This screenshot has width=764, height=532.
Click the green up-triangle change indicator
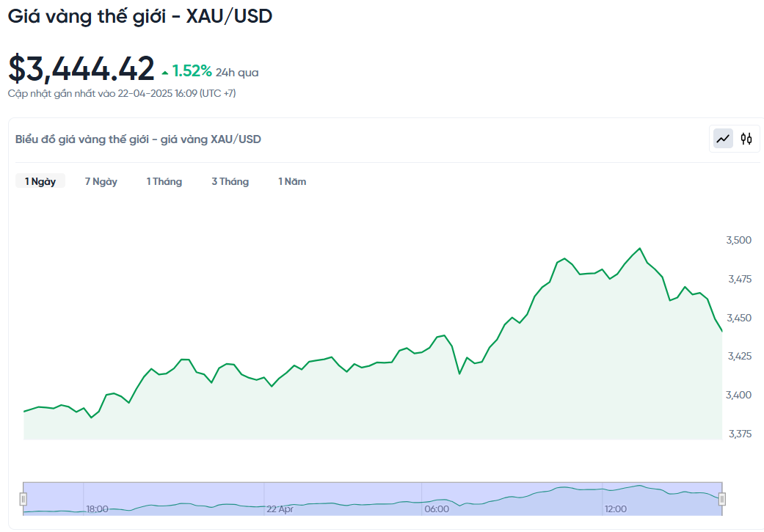click(x=165, y=73)
